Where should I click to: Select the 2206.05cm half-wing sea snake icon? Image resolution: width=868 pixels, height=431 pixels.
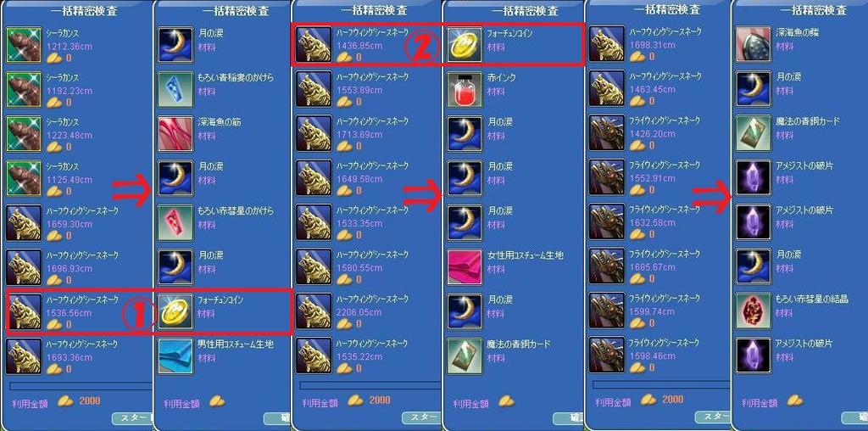point(314,311)
